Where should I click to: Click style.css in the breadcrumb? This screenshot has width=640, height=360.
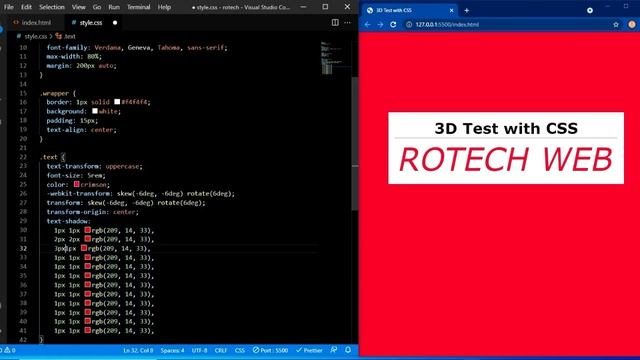point(36,36)
